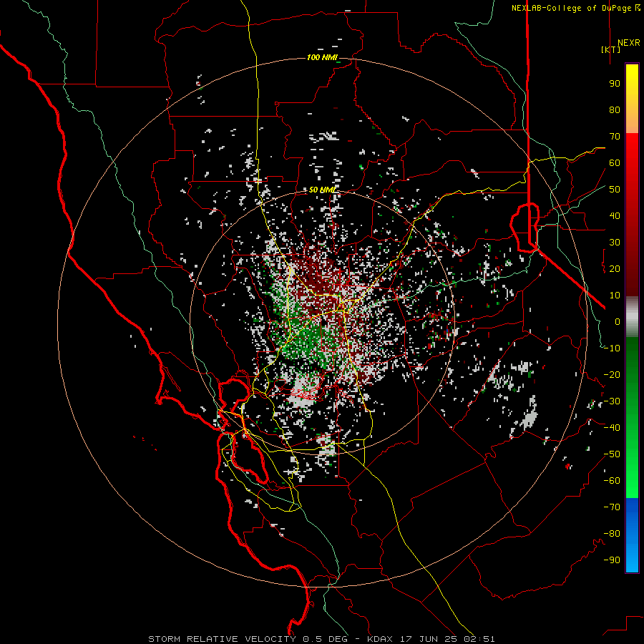Click the -20 scale value
The width and height of the screenshot is (644, 644).
coord(612,374)
